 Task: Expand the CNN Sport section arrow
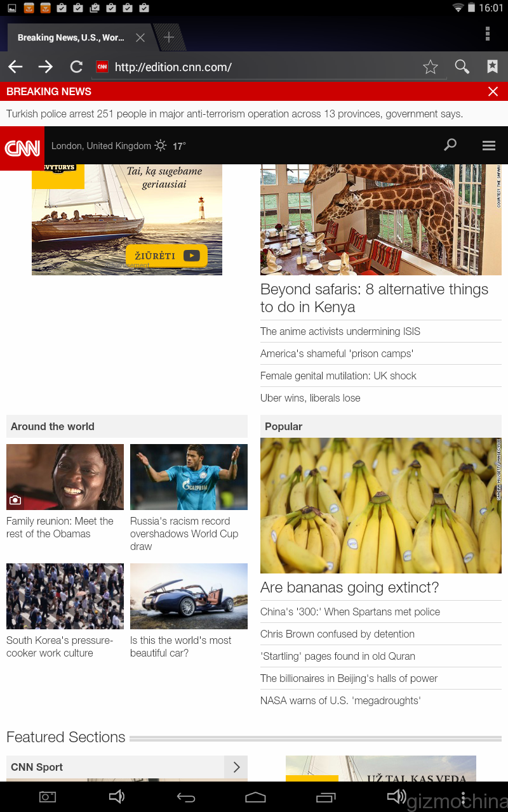pyautogui.click(x=236, y=767)
